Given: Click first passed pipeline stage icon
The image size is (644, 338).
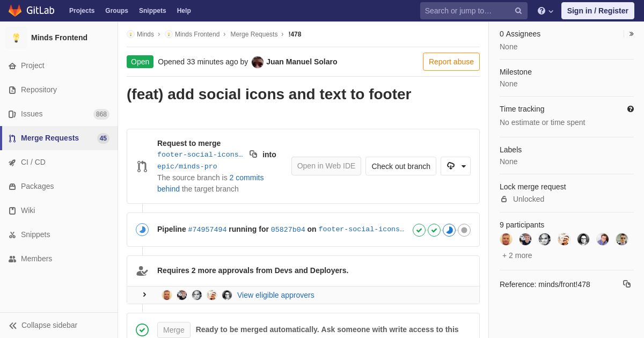Looking at the screenshot, I should (x=419, y=230).
